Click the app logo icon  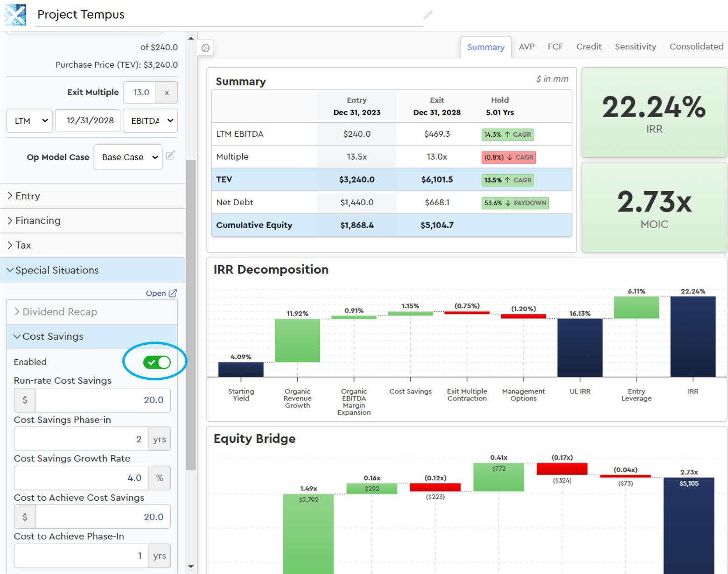tap(15, 14)
